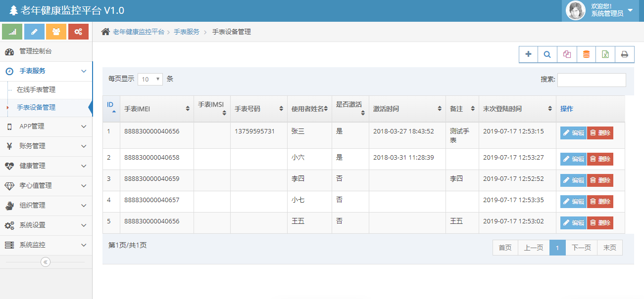Go to 上一页 previous page
Screen dimensions: 644x299
[534, 248]
